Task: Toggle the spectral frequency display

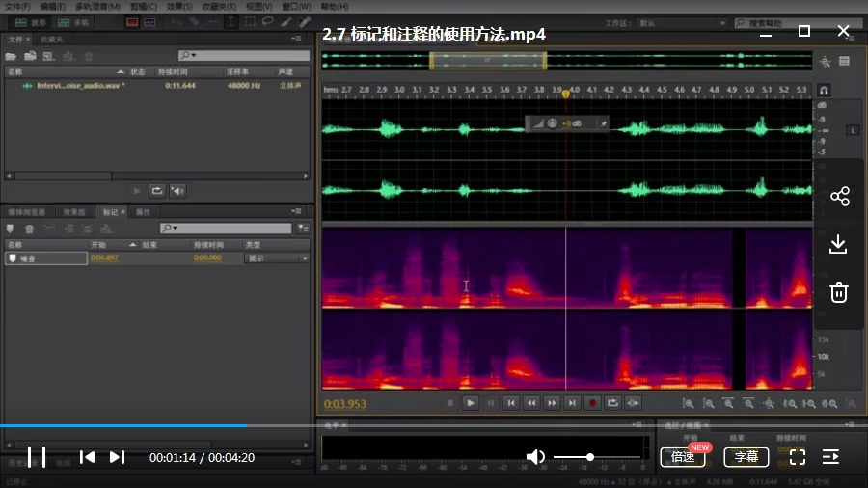Action: 132,23
